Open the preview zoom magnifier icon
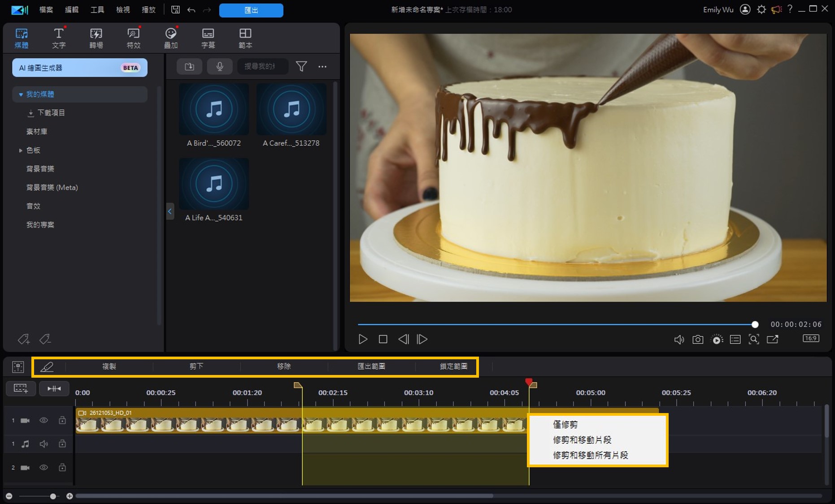Viewport: 835px width, 504px height. point(753,340)
